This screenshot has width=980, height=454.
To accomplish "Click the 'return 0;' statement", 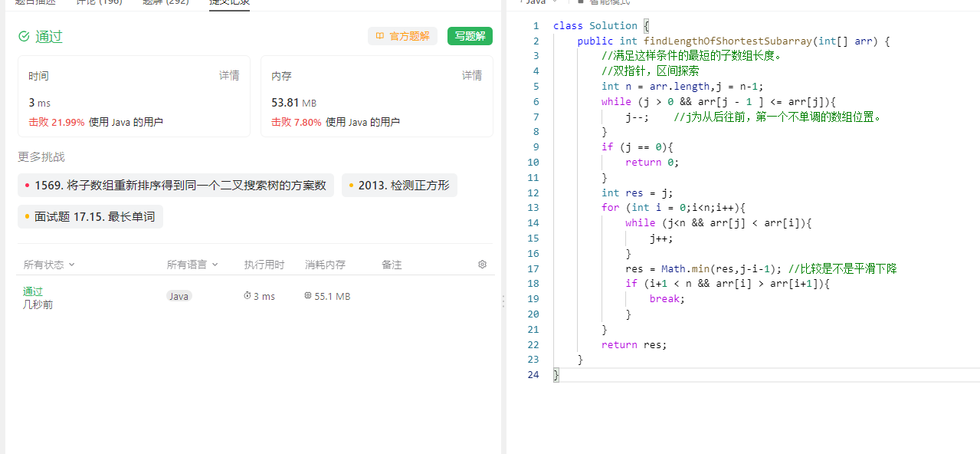I will click(652, 162).
